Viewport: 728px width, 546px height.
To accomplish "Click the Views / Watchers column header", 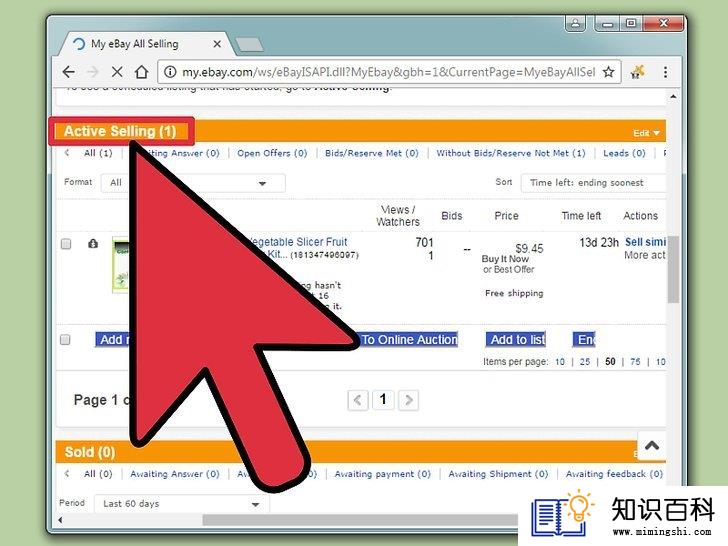I will point(398,216).
